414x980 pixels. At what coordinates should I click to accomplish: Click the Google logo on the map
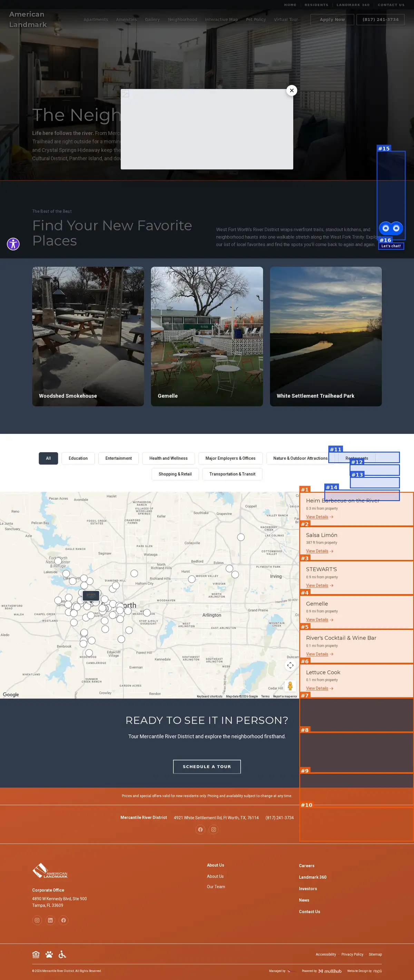(x=11, y=694)
